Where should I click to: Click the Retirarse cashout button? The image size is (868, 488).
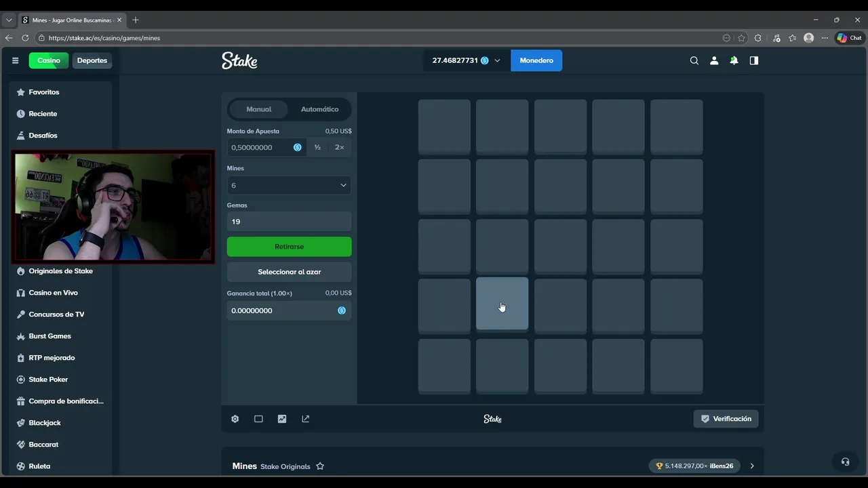[289, 247]
